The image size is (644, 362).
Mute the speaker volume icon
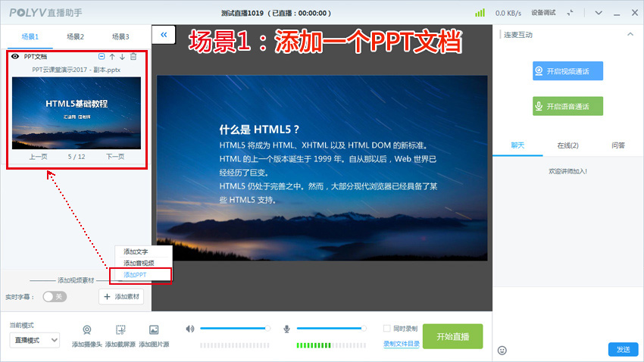189,329
